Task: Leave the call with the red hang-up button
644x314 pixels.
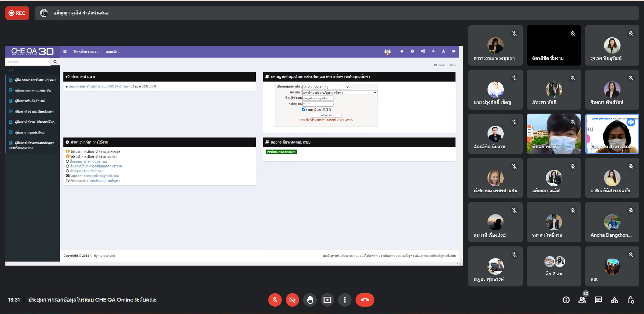Action: (365, 300)
